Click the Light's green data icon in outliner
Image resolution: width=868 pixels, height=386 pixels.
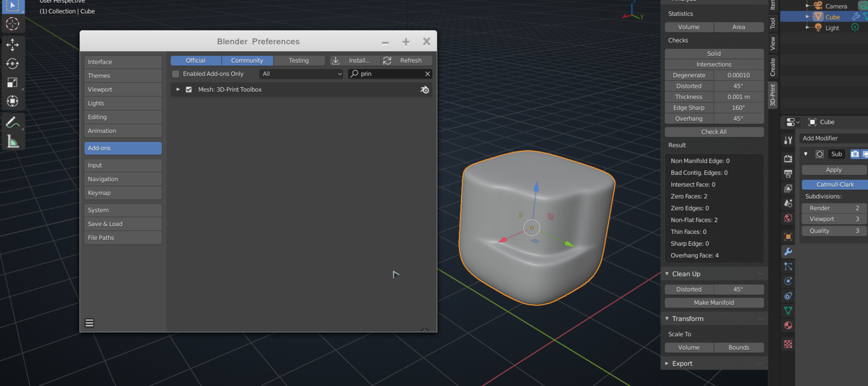[x=855, y=27]
